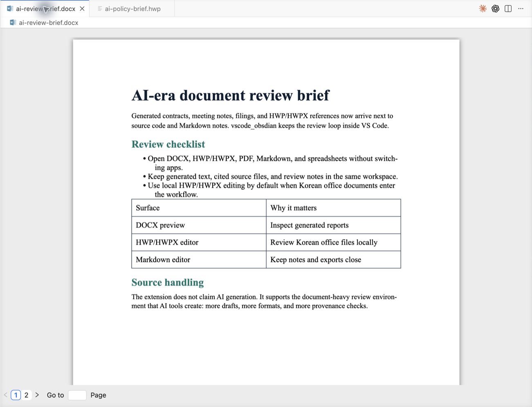Switch to the ai-review-brief.docx tab
This screenshot has height=407, width=532.
coord(45,9)
